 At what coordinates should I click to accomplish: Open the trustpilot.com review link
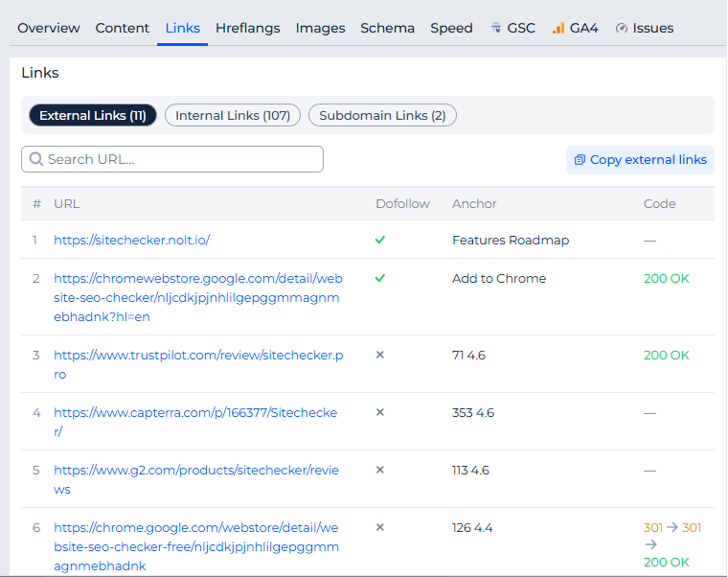(x=198, y=364)
